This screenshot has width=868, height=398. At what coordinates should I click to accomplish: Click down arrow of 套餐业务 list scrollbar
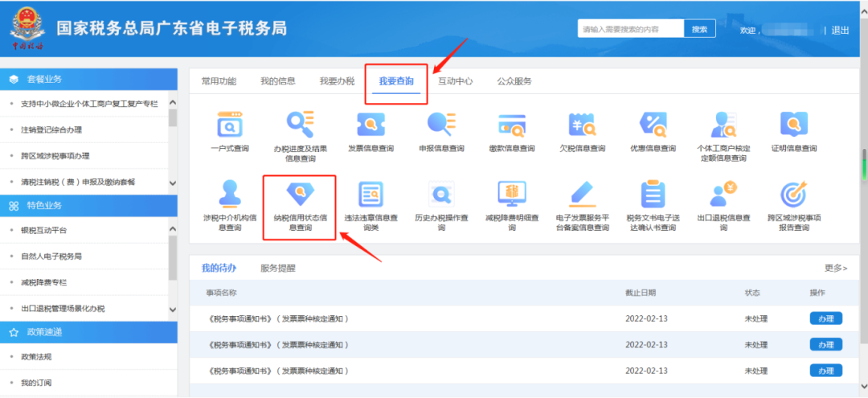pyautogui.click(x=172, y=183)
